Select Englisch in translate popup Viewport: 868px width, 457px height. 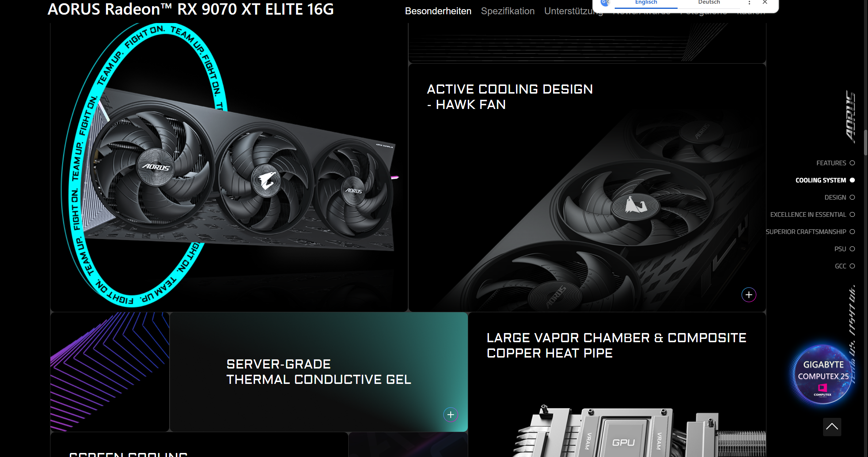click(646, 3)
